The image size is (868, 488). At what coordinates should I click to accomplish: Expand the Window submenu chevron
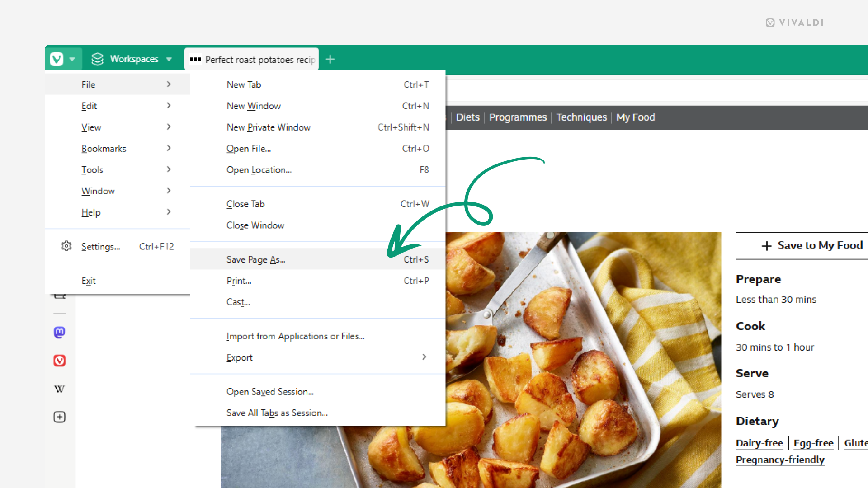coord(169,190)
